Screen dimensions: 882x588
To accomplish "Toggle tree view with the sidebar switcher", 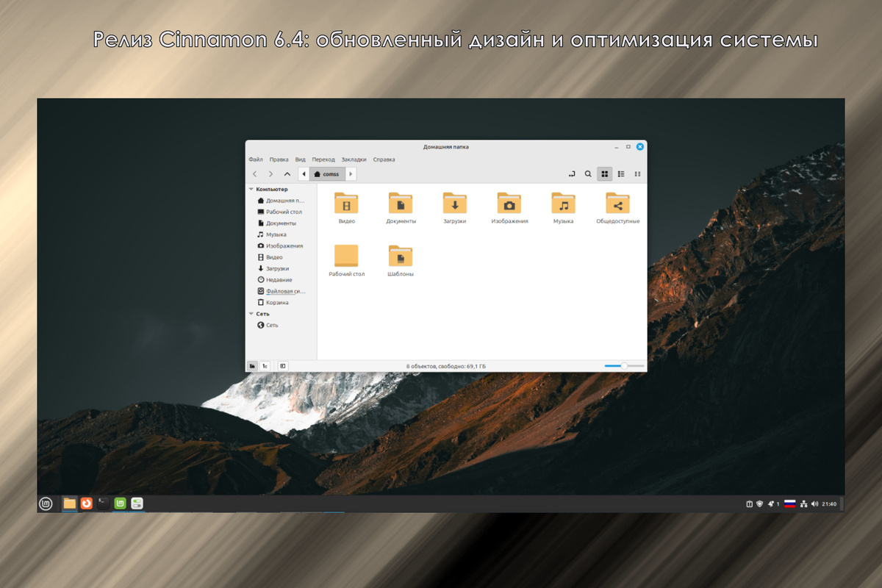I will click(265, 365).
